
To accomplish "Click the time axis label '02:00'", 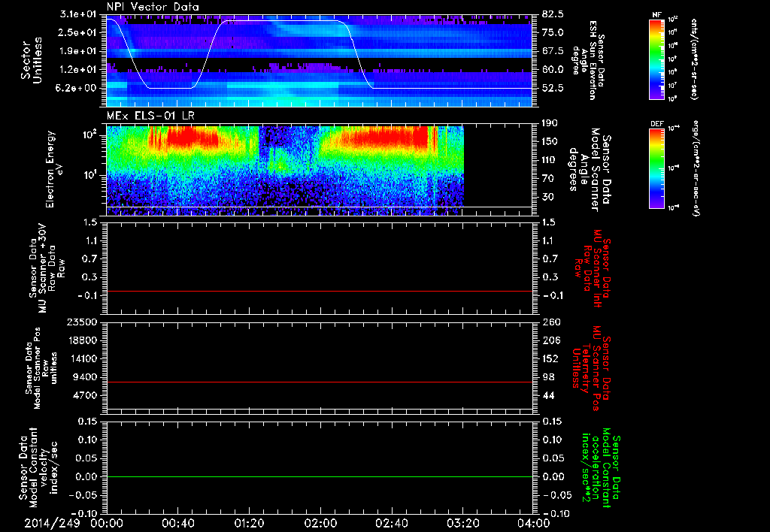I will coord(320,523).
